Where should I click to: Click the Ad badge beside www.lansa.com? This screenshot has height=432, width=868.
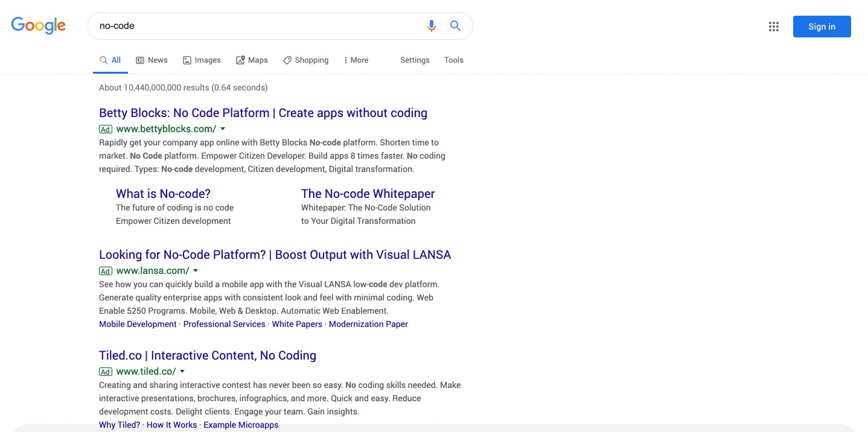[x=106, y=271]
